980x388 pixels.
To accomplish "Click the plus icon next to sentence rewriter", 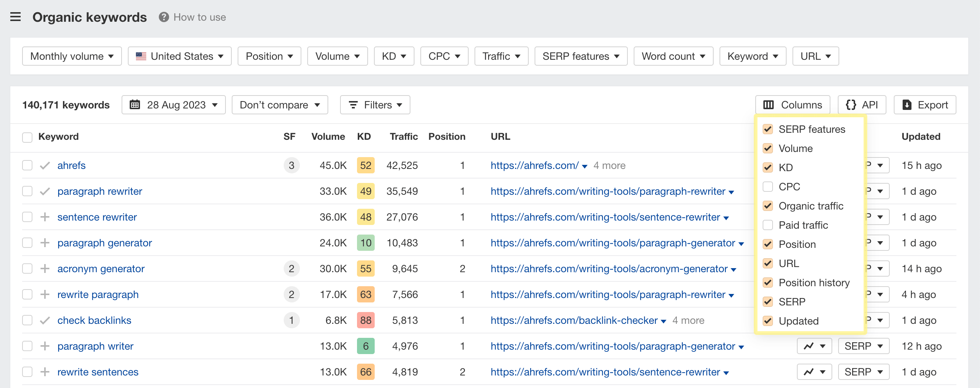I will pos(45,216).
